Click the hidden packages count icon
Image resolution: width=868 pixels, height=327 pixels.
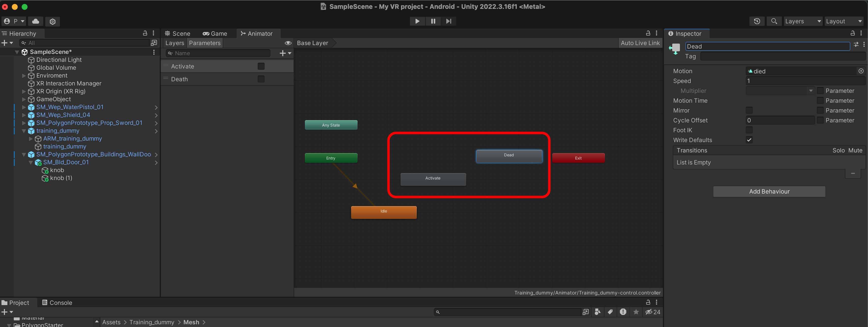pyautogui.click(x=652, y=312)
